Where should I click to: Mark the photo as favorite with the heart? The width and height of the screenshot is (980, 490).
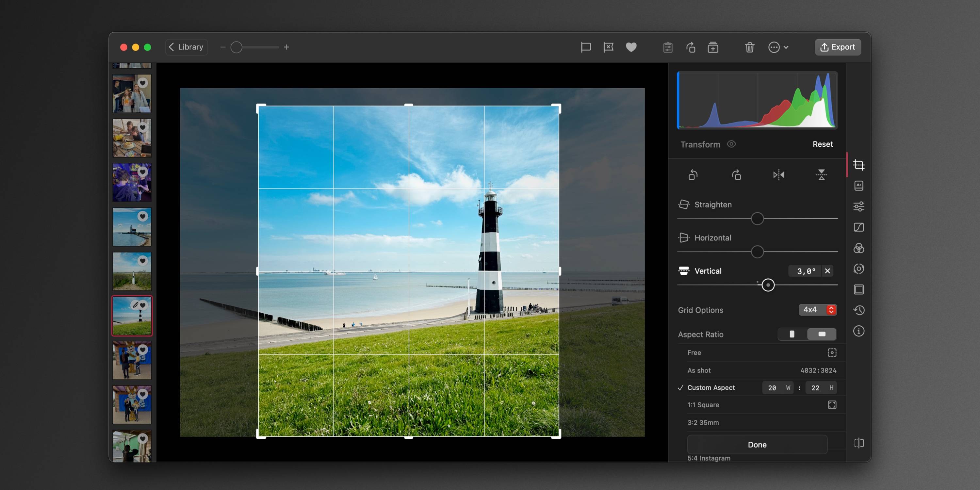coord(631,47)
